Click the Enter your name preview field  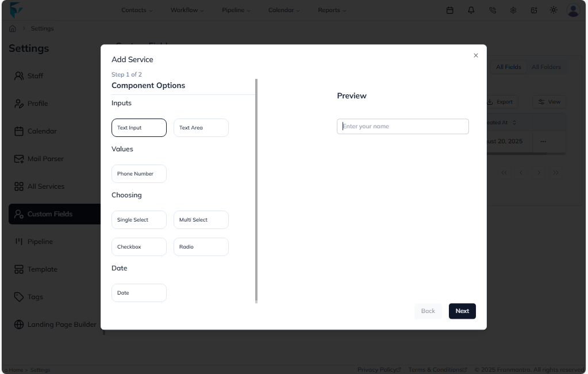coord(402,125)
